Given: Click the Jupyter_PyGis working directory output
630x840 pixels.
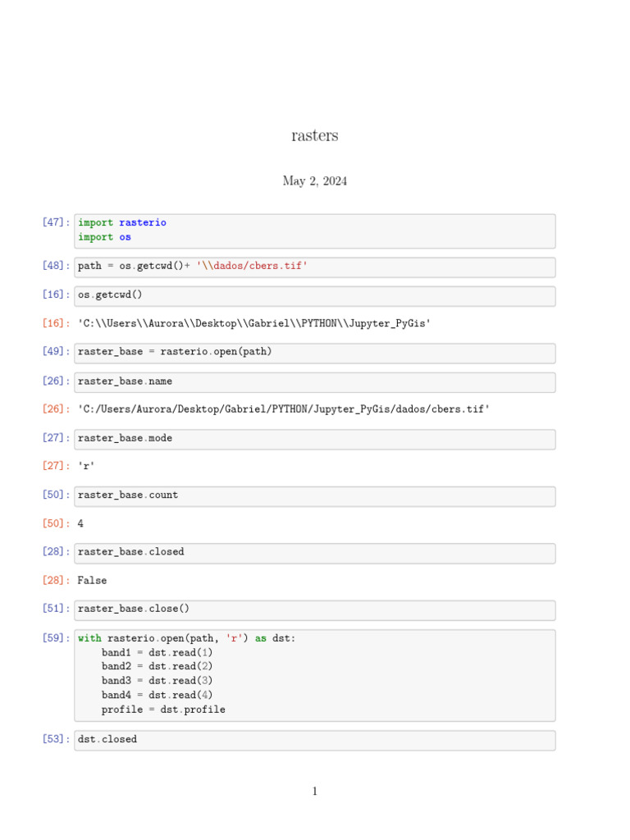Looking at the screenshot, I should (x=254, y=324).
